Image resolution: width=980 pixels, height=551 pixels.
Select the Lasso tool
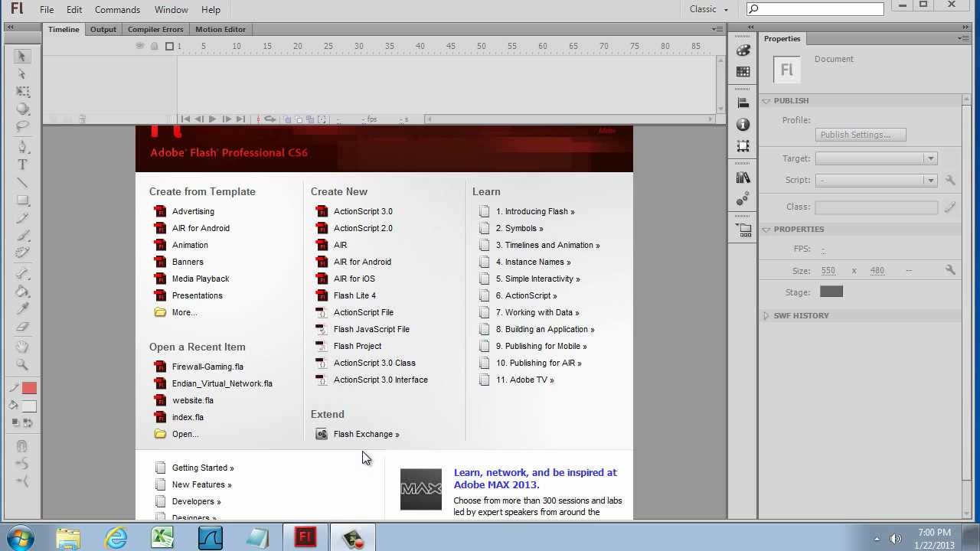22,127
